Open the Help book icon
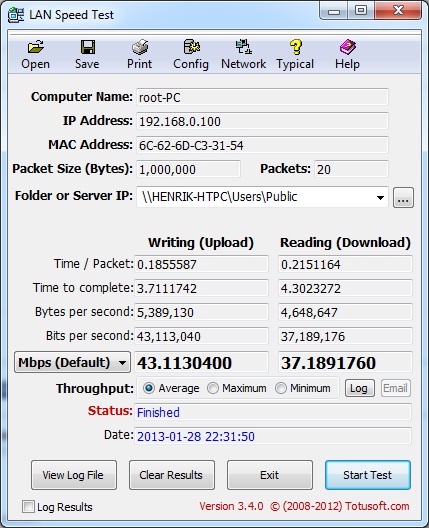 coord(348,47)
